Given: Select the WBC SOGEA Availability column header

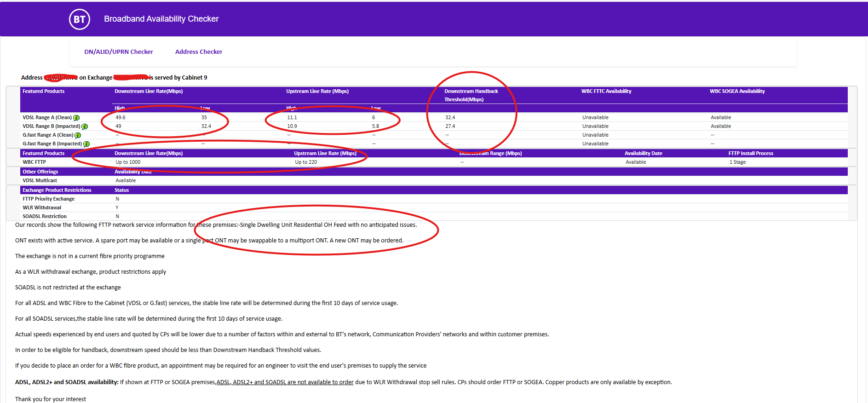Looking at the screenshot, I should pos(736,92).
